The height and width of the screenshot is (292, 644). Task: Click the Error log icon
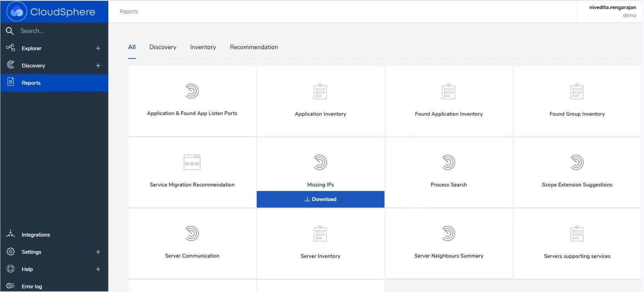click(11, 286)
